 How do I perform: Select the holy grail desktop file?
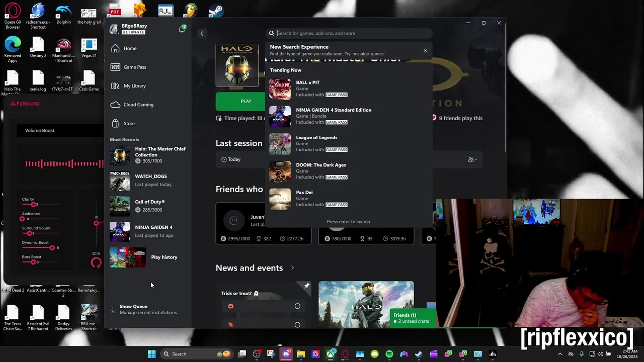tap(89, 14)
